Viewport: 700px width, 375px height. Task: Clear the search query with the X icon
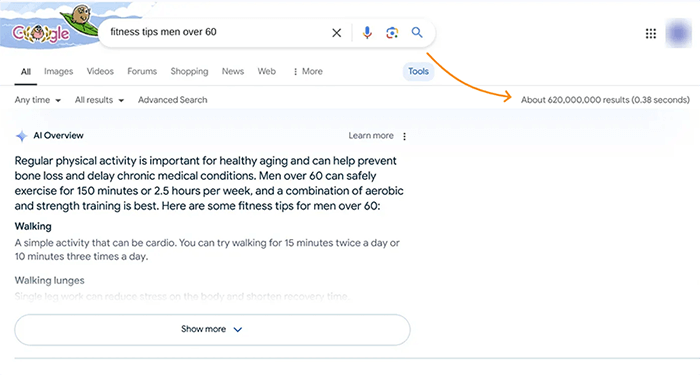pos(337,33)
